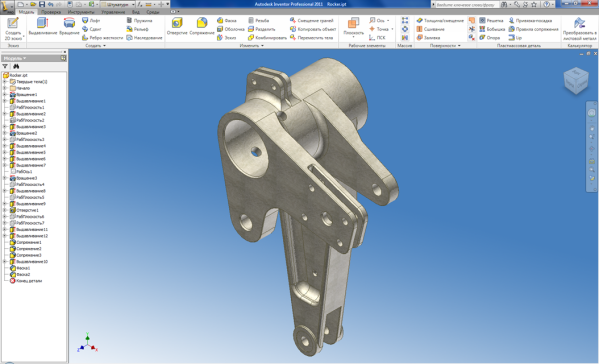Click the binoculars find icon in browser panel
This screenshot has width=599, height=364.
click(x=16, y=66)
